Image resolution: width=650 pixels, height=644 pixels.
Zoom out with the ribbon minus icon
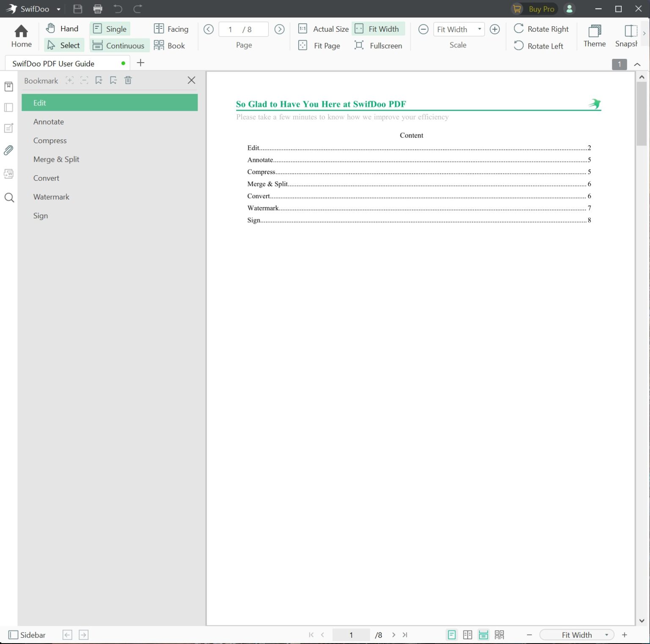(423, 29)
